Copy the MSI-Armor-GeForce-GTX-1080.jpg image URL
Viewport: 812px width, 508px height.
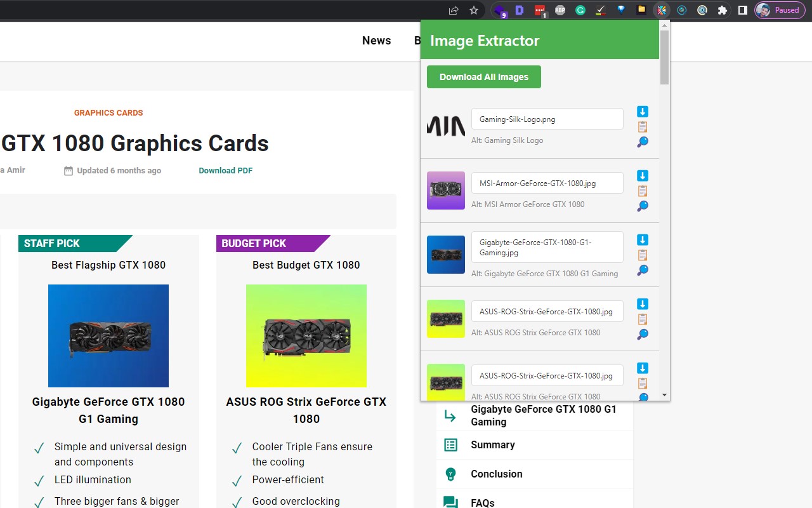(642, 190)
